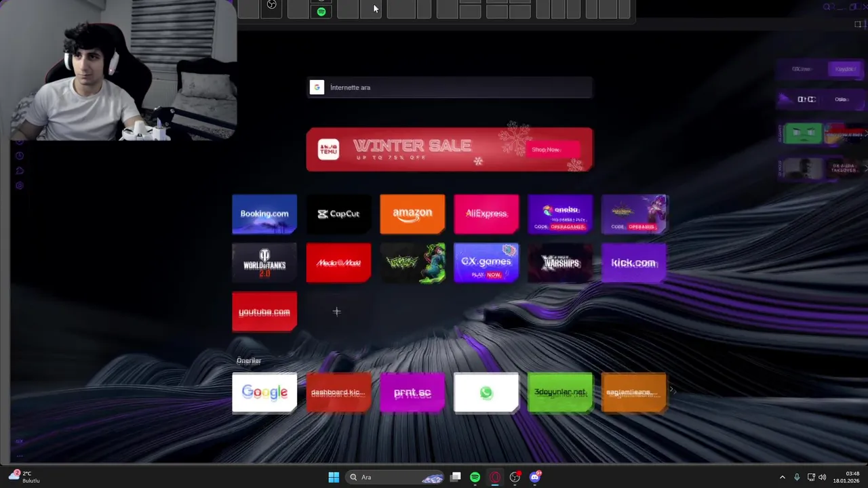Expand GX Mods row with its arrow
This screenshot has height=488, width=868.
865,167
